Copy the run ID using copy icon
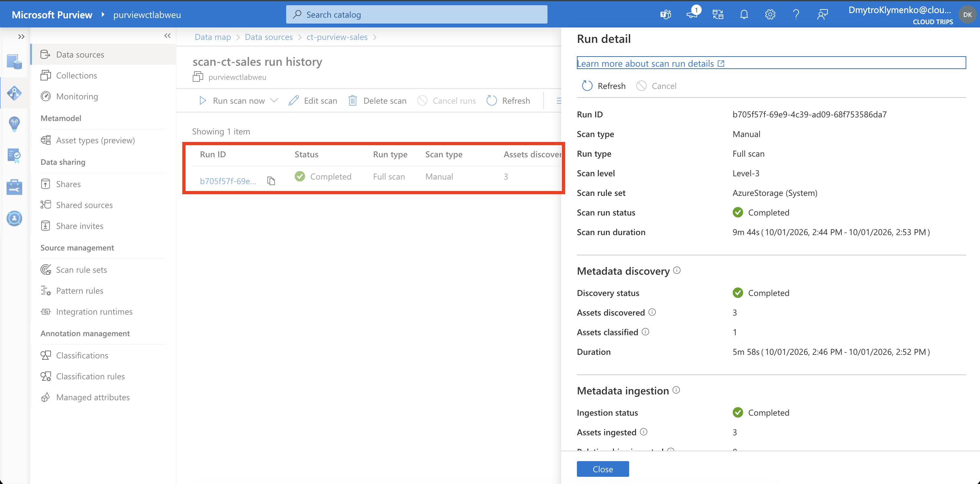This screenshot has height=484, width=980. [x=271, y=181]
